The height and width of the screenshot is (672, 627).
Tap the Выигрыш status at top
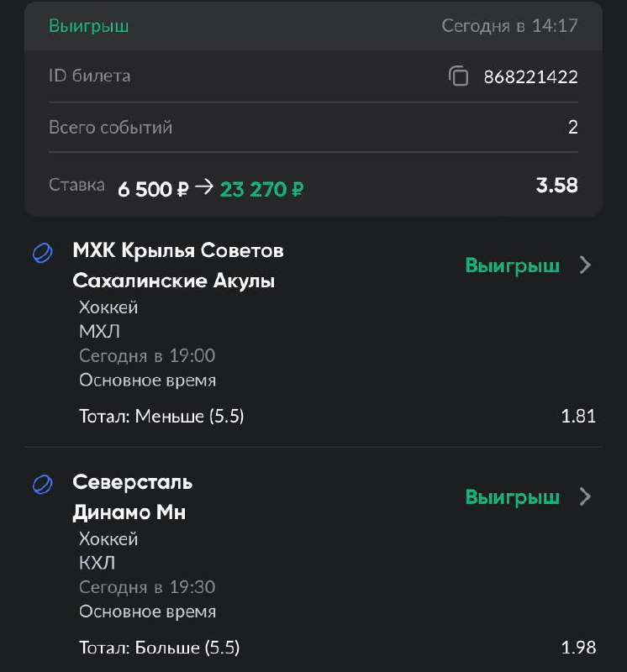click(x=88, y=26)
